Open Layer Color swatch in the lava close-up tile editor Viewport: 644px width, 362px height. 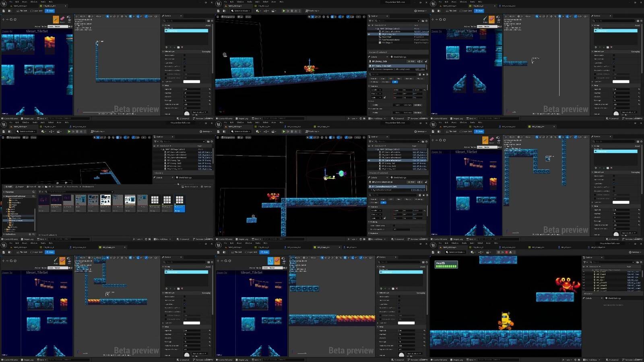tap(406, 323)
